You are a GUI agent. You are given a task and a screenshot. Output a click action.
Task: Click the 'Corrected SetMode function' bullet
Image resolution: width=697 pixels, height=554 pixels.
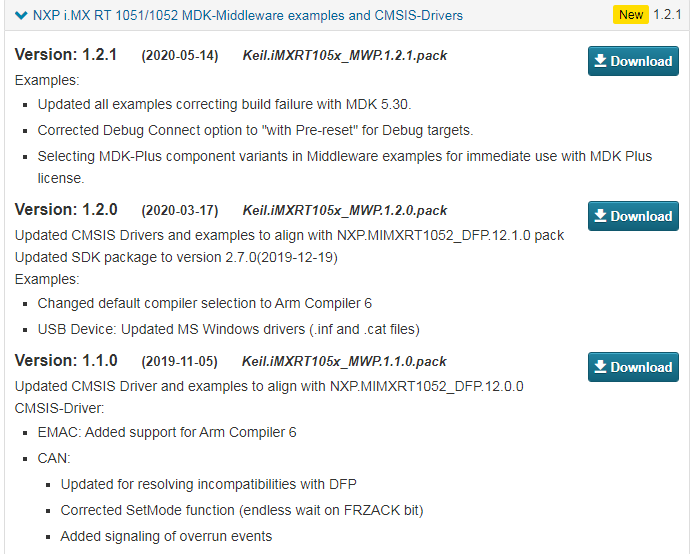[242, 510]
